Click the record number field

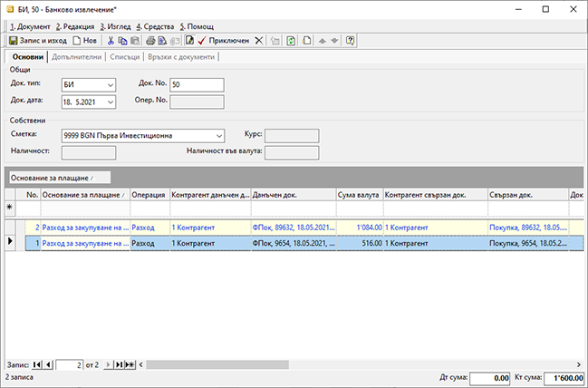(70, 364)
